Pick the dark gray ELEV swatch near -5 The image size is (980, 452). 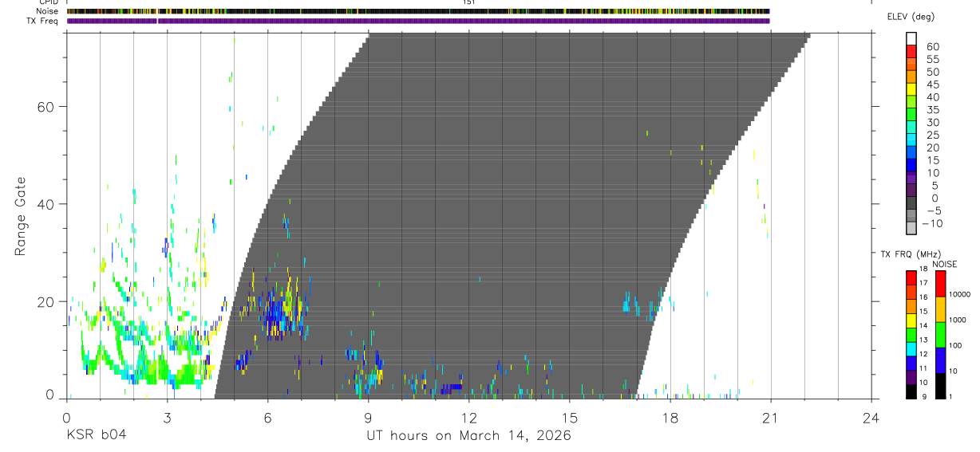(x=911, y=203)
